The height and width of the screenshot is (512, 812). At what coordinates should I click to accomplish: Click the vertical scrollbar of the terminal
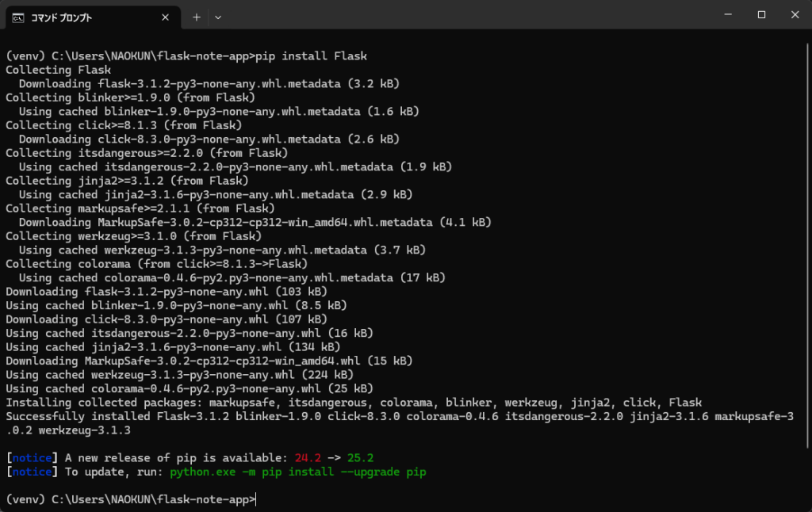pos(807,246)
